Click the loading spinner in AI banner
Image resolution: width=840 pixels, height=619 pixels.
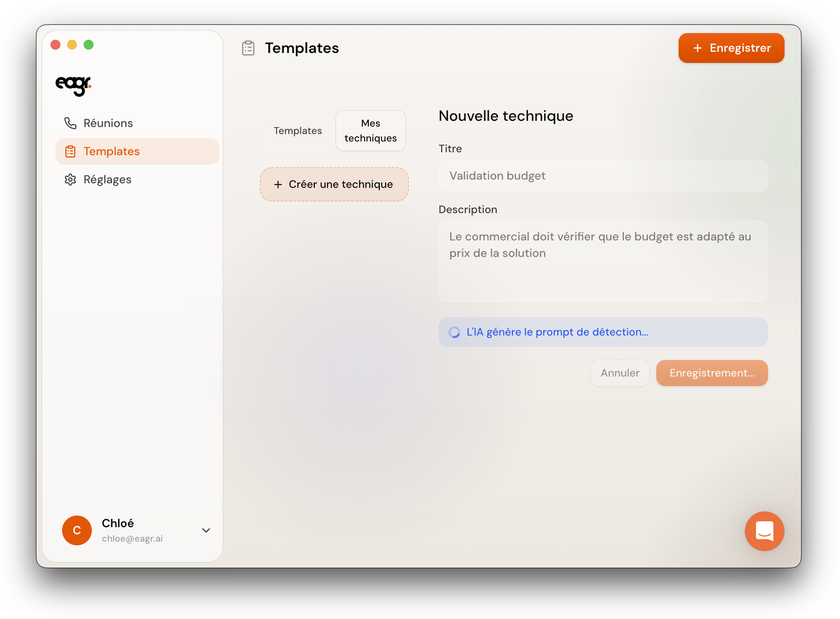454,332
